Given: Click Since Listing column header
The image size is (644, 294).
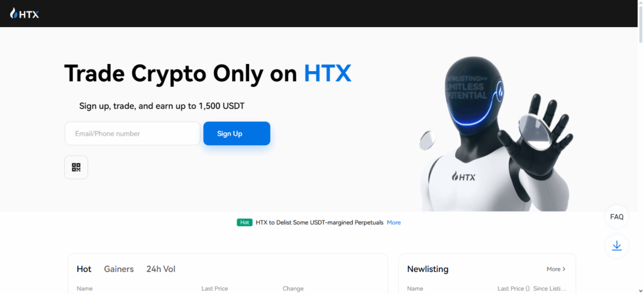Looking at the screenshot, I should 550,289.
